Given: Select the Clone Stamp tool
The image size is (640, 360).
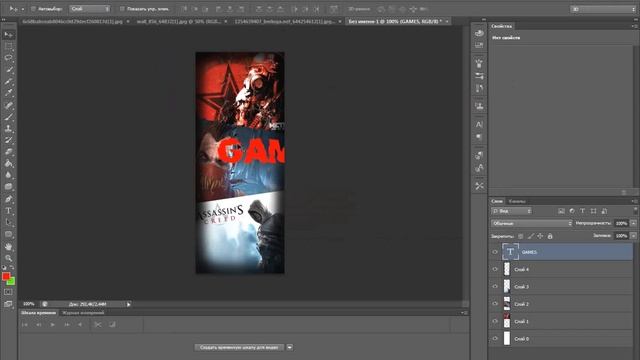Looking at the screenshot, I should (9, 129).
